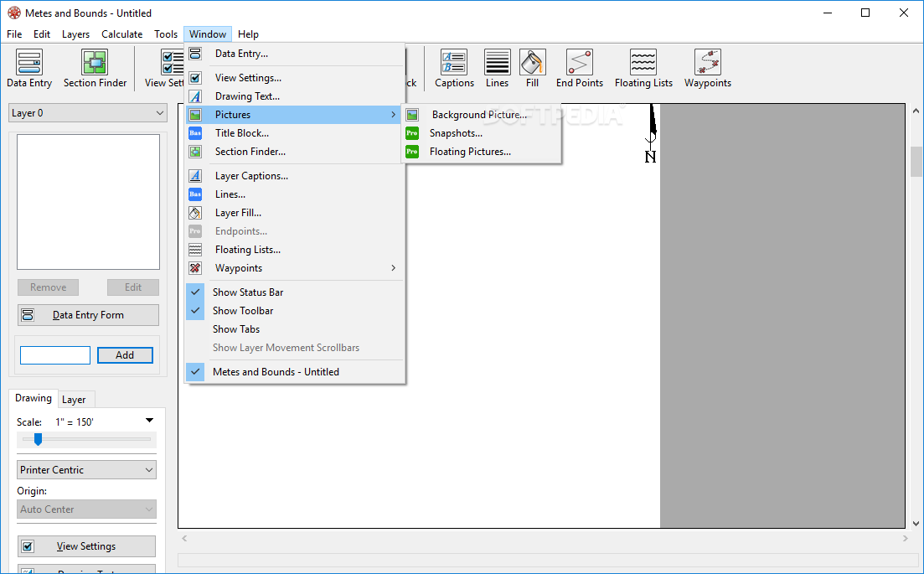This screenshot has width=924, height=574.
Task: Open the Lines toolbar tool
Action: (497, 69)
